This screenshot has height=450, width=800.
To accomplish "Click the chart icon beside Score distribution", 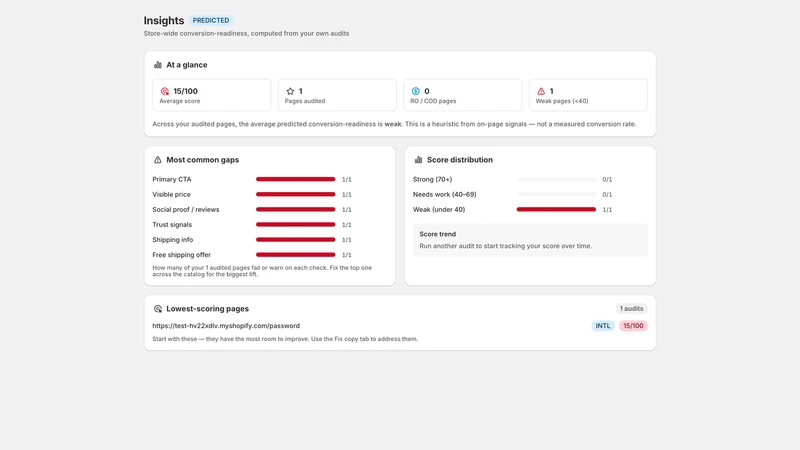I will pos(418,160).
